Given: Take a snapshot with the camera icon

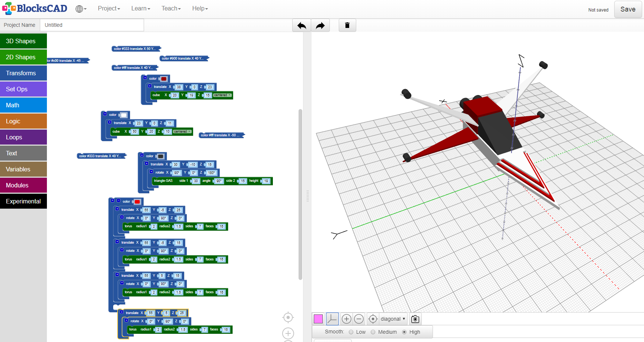Looking at the screenshot, I should pos(415,319).
